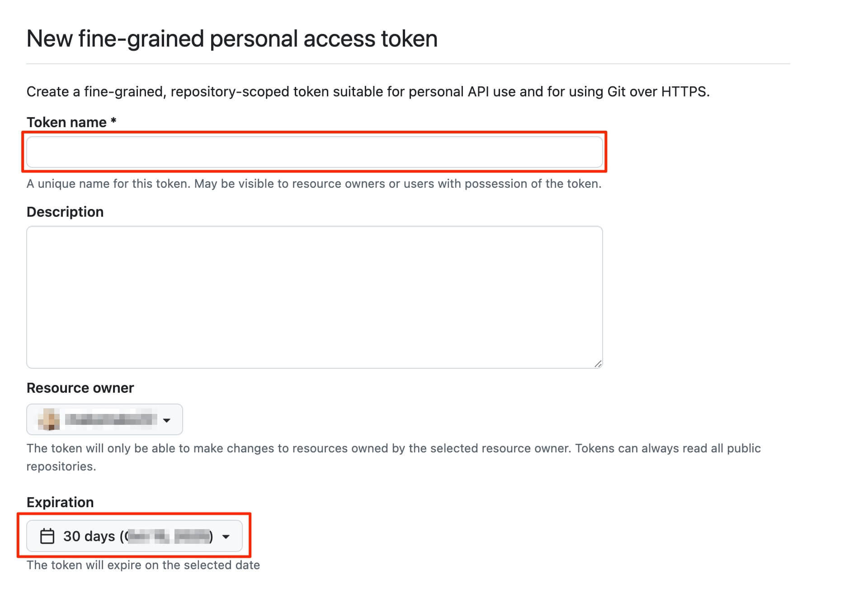The width and height of the screenshot is (868, 599).
Task: Click the "A unique name for this token" hint
Action: point(314,184)
